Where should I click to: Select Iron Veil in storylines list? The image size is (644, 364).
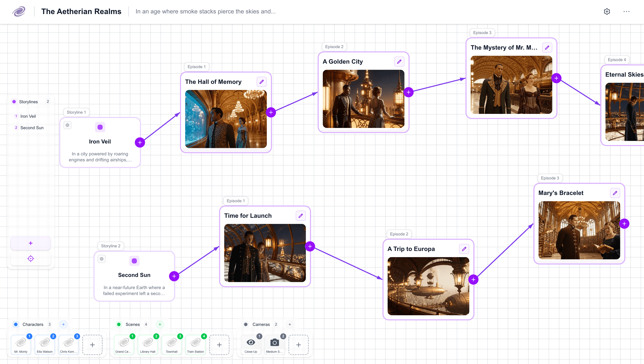(x=28, y=116)
